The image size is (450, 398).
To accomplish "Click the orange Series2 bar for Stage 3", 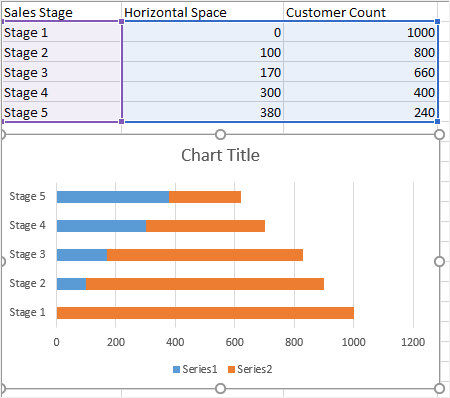I will point(205,255).
